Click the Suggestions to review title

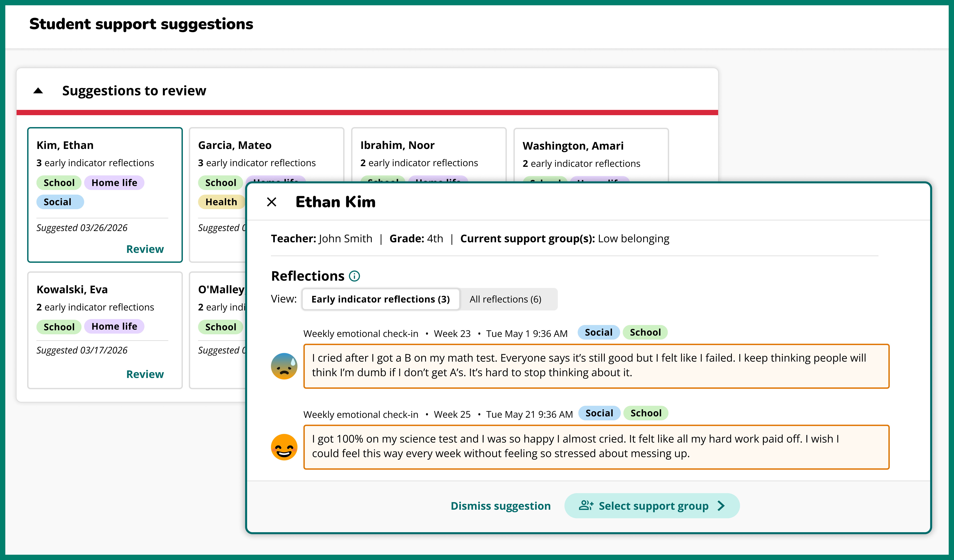click(134, 91)
